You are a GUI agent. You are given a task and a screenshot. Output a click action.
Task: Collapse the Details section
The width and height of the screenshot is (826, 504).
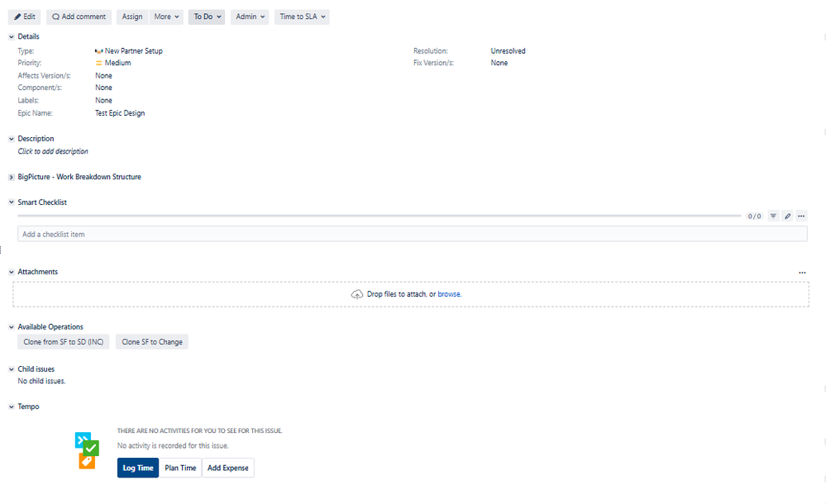coord(12,37)
